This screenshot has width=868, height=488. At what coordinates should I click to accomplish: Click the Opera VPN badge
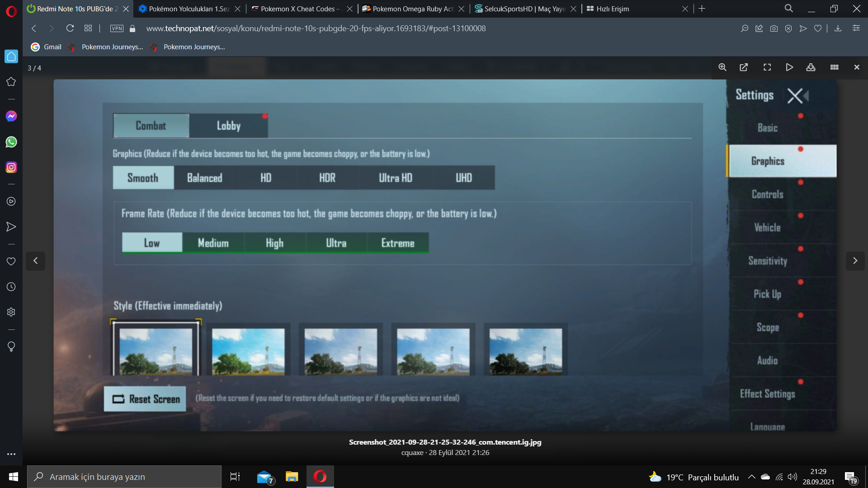point(117,28)
